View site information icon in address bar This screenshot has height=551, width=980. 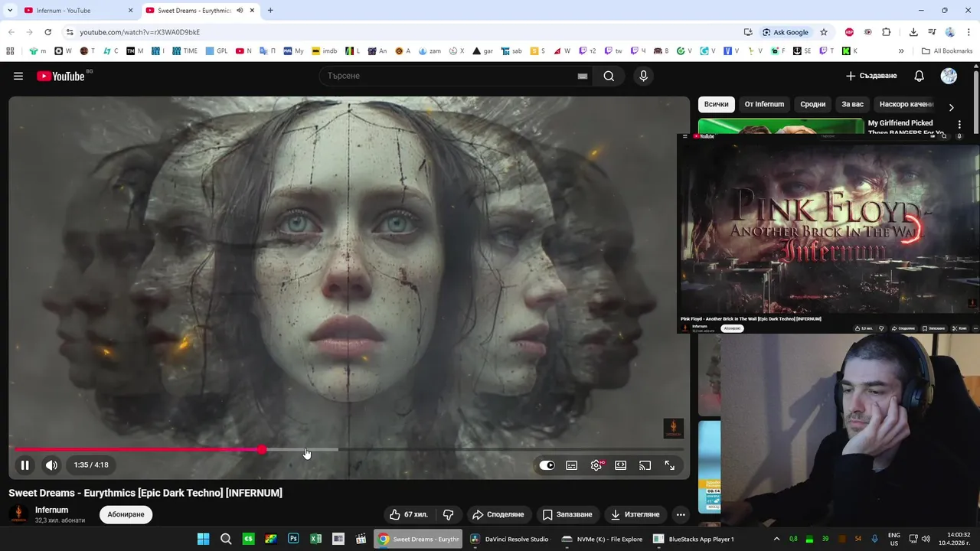pos(69,32)
